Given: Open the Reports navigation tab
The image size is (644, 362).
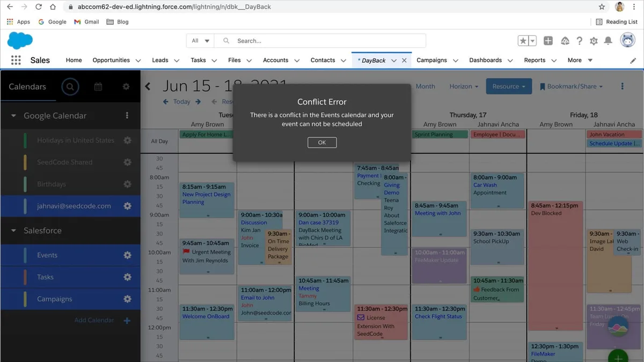Looking at the screenshot, I should pyautogui.click(x=535, y=60).
